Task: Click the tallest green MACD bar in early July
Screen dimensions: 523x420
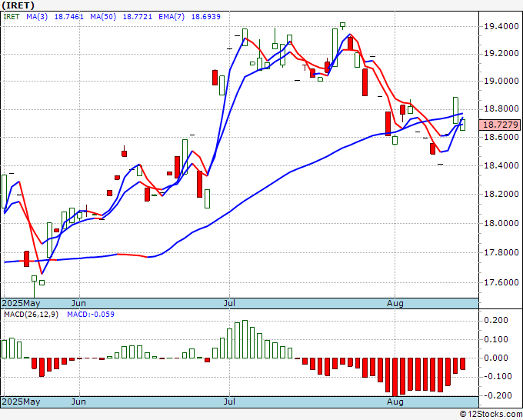Action: coord(245,339)
